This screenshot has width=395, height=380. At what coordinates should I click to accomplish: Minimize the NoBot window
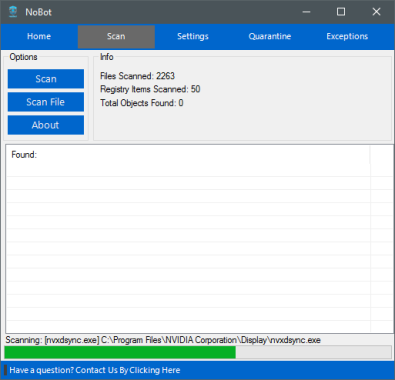click(306, 12)
